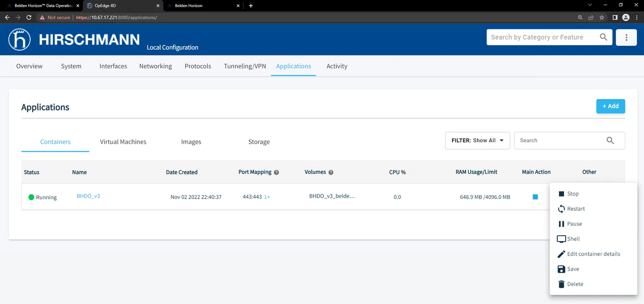644x304 pixels.
Task: Click the + Add button
Action: 611,106
